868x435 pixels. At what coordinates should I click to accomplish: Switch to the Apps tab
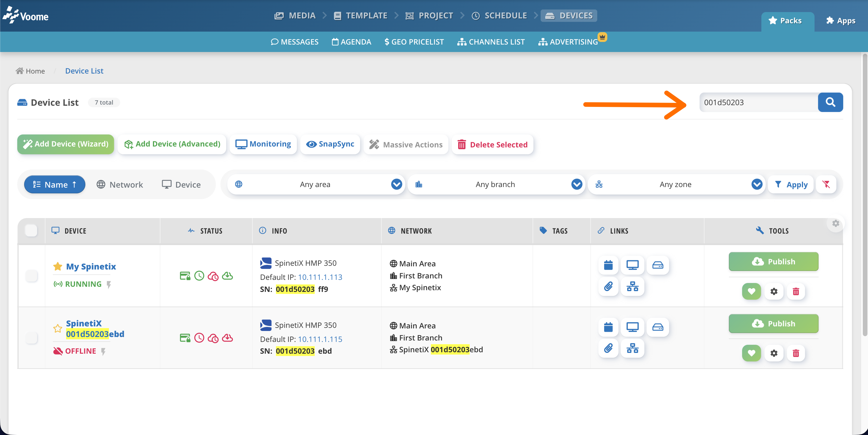click(x=841, y=21)
